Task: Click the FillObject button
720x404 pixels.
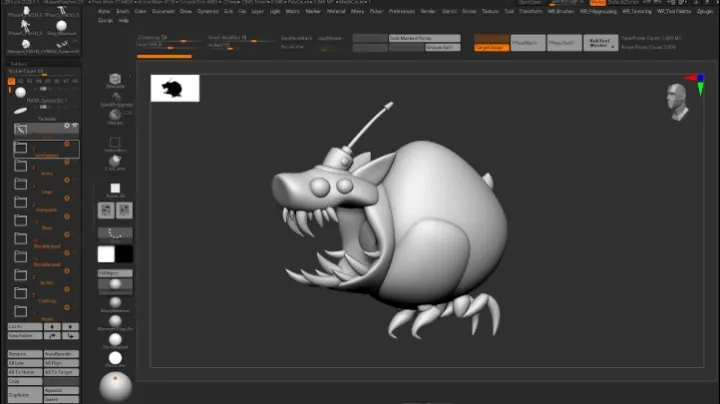Action: click(x=115, y=273)
